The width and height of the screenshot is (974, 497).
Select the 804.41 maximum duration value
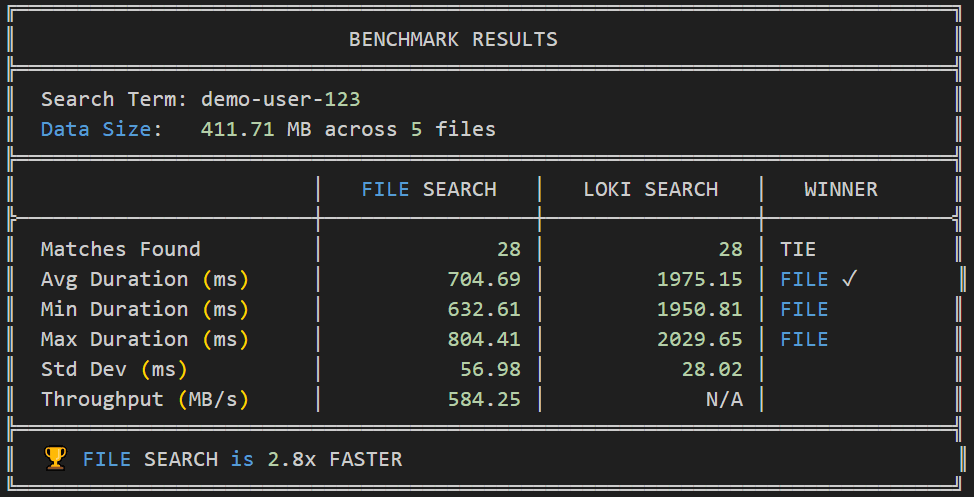[x=484, y=339]
